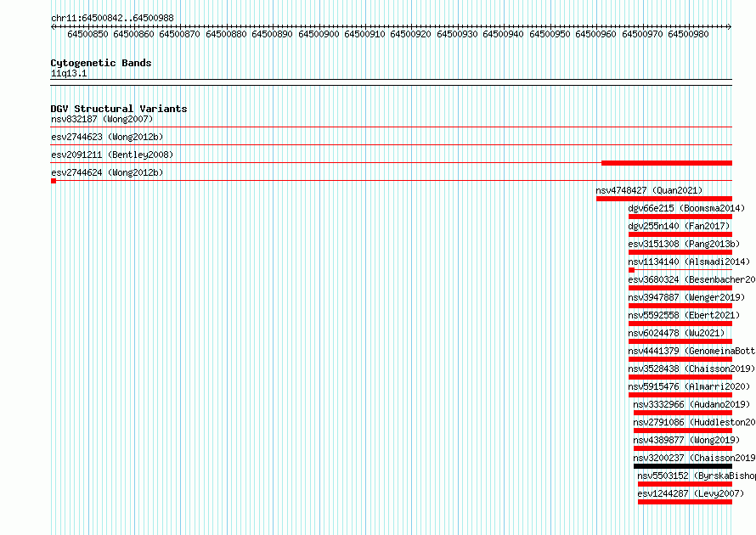The image size is (756, 535).
Task: Click the chr11:64500842..64500988 position text
Action: coord(112,19)
